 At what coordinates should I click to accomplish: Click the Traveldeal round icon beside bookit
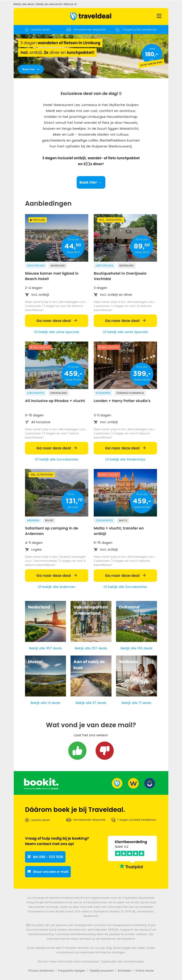(x=117, y=783)
